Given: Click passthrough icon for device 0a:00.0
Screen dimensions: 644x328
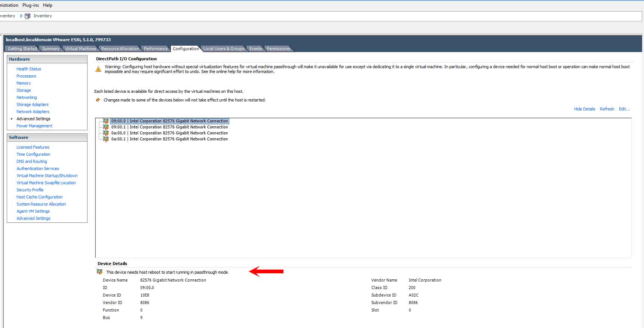Looking at the screenshot, I should tap(106, 133).
